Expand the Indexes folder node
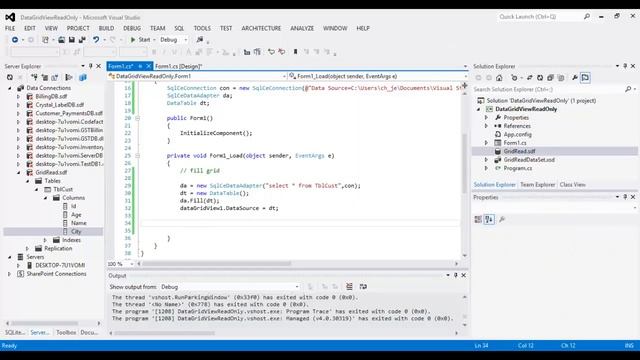This screenshot has width=640, height=360. (x=45, y=240)
